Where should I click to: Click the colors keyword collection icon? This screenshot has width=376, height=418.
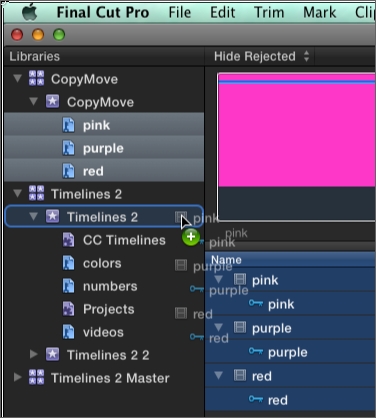click(69, 263)
